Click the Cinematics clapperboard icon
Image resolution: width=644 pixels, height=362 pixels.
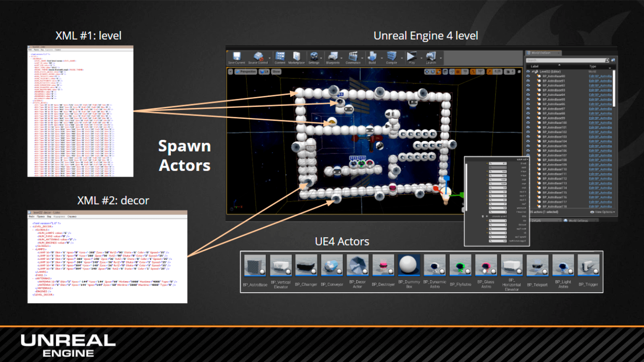[353, 56]
